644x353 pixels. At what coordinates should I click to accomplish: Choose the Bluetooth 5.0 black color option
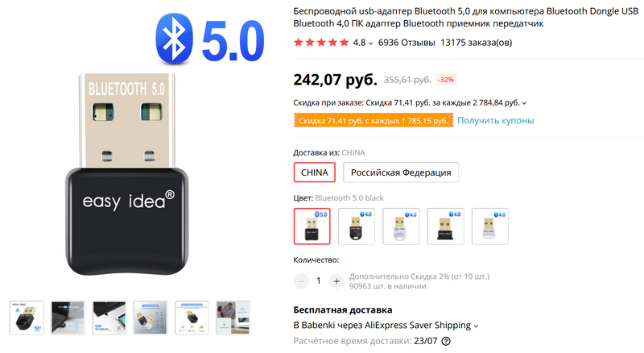[x=312, y=226]
